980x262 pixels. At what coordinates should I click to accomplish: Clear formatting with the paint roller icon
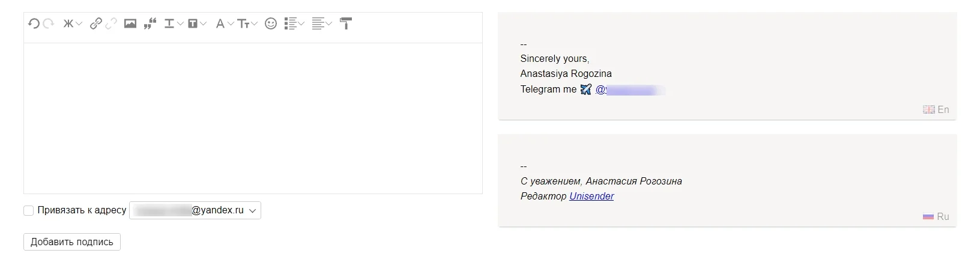(x=346, y=24)
